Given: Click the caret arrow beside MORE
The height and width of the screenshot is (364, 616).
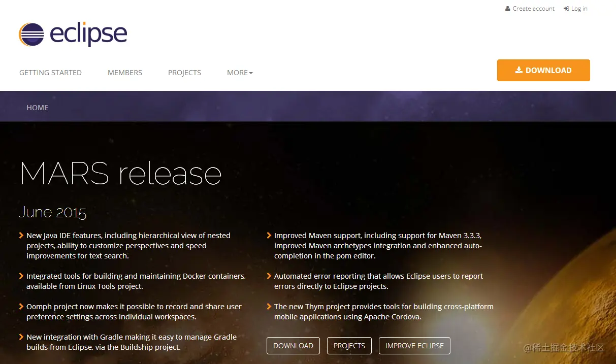Looking at the screenshot, I should (x=251, y=73).
